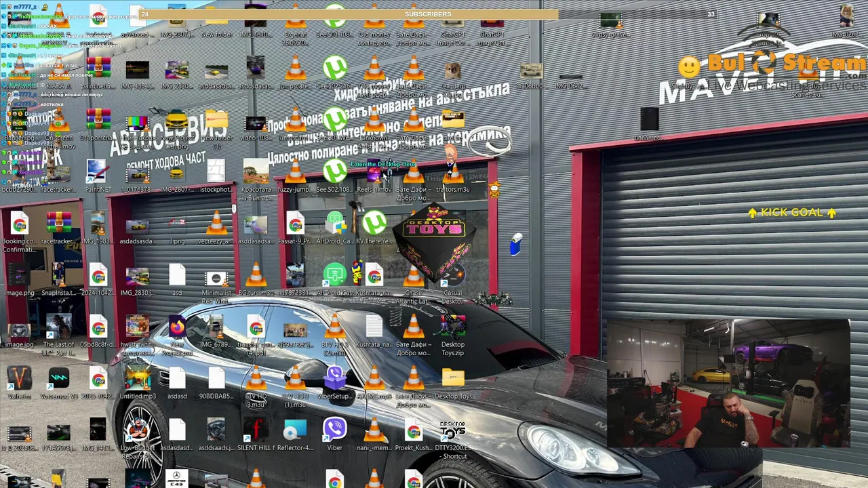The height and width of the screenshot is (488, 868).
Task: Select the SnapInsta video thumbnail
Action: coord(58,279)
